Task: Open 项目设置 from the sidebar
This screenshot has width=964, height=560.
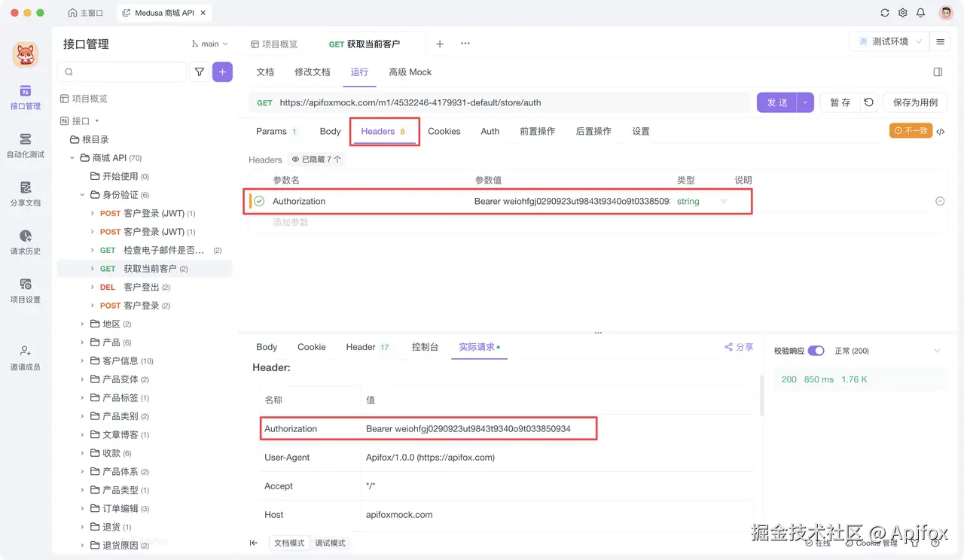Action: 26,292
